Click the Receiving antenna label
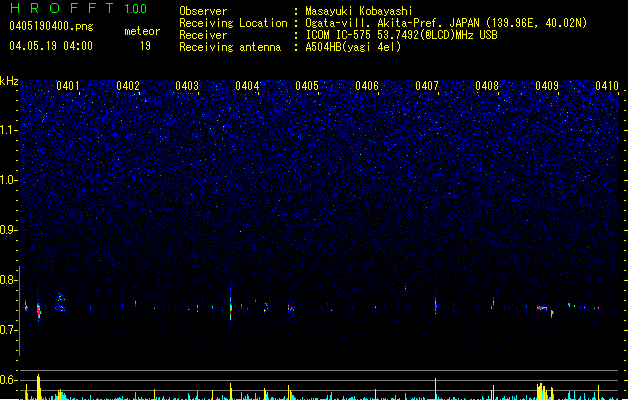The image size is (629, 400). 230,47
